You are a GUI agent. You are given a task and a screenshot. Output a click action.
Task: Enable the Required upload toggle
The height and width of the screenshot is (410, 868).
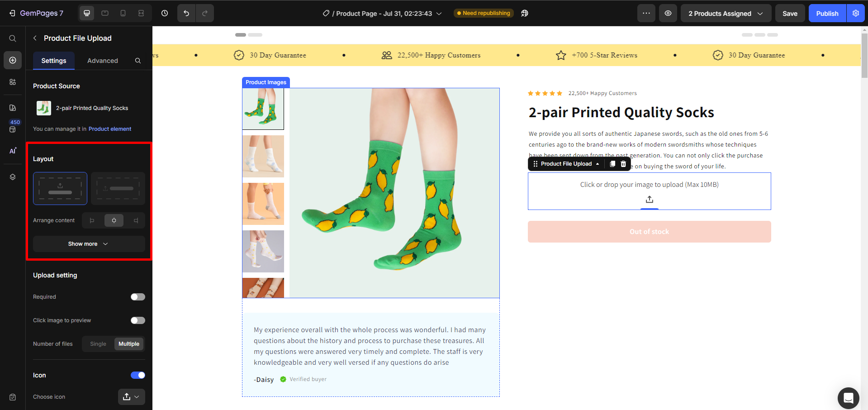138,297
